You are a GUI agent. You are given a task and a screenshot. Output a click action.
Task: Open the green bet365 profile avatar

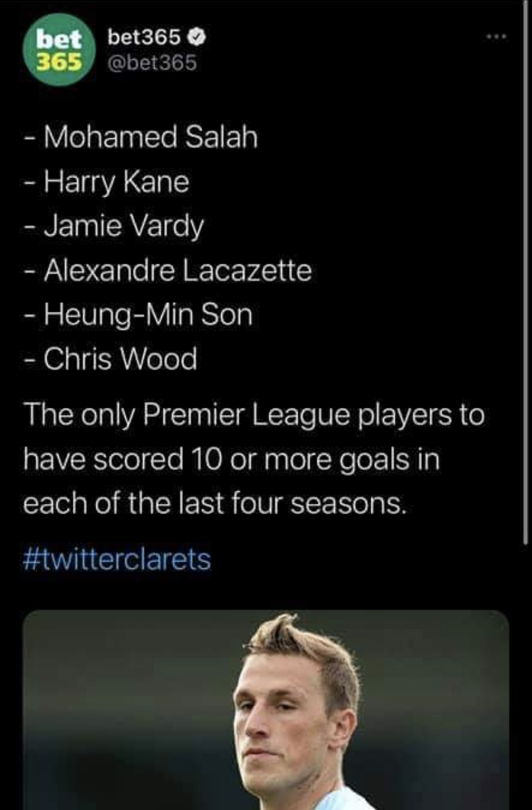(59, 50)
